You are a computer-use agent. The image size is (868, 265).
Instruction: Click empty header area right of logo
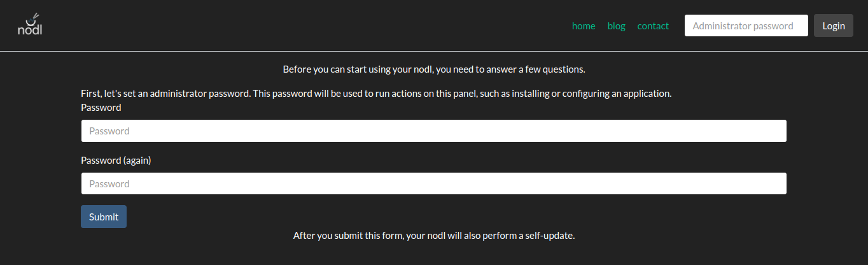[x=286, y=25]
